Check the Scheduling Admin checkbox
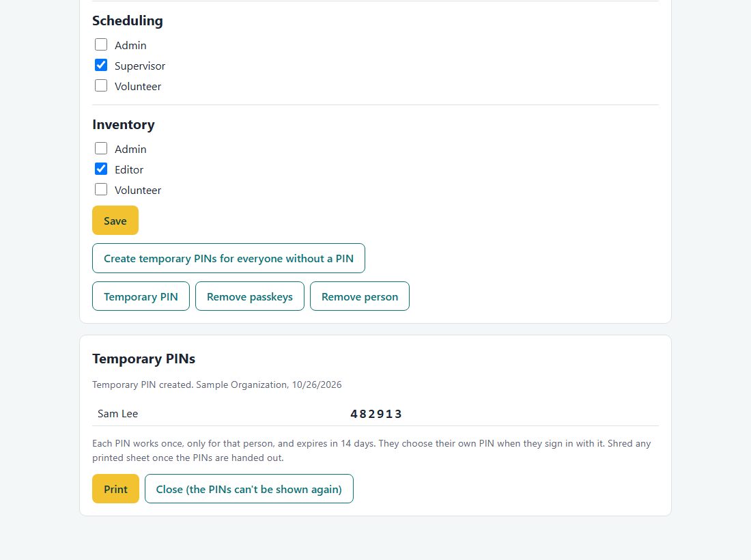751x560 pixels. 101,44
